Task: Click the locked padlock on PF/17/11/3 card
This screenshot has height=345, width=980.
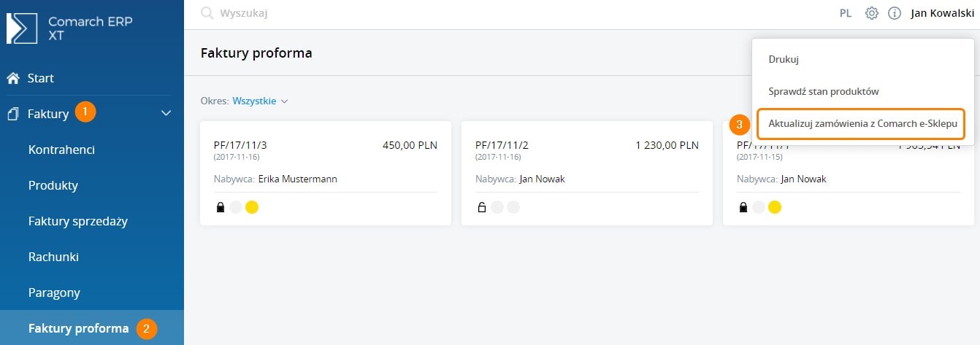Action: (220, 208)
